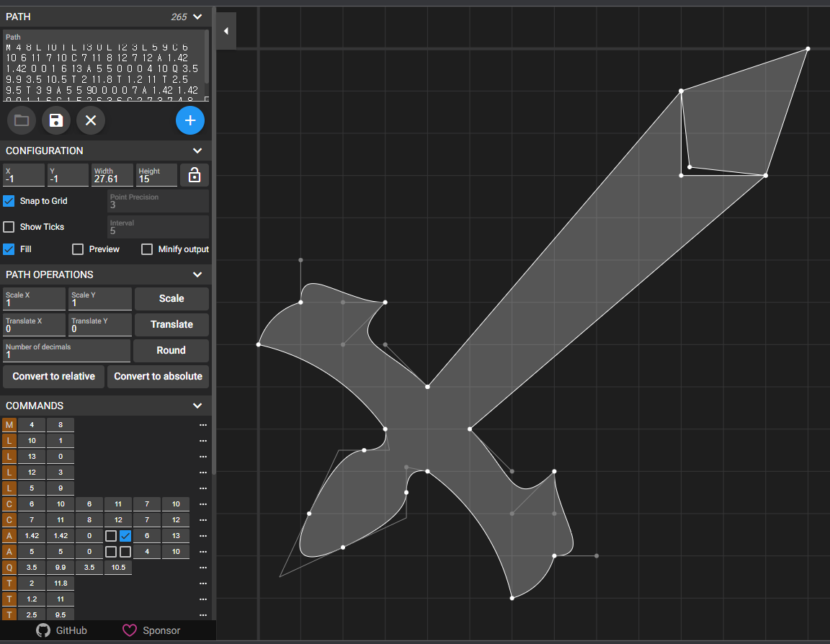Open options menu for L 12 3 command
The height and width of the screenshot is (644, 830).
click(x=202, y=473)
